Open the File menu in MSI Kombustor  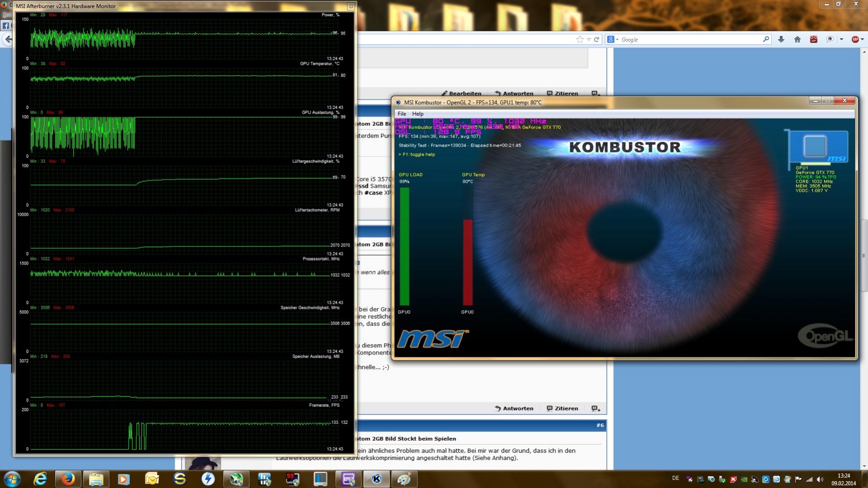tap(402, 114)
